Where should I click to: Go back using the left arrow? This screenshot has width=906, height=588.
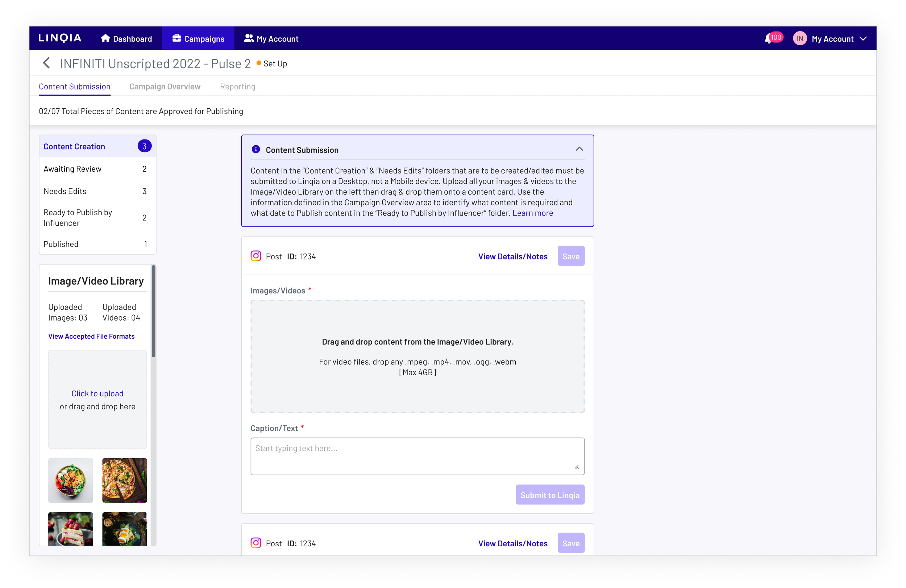click(x=46, y=63)
